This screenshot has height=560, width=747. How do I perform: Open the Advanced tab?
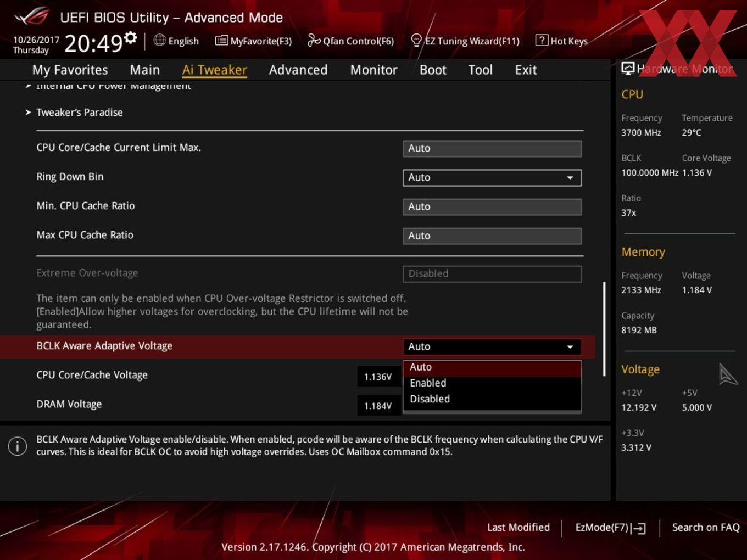[298, 70]
